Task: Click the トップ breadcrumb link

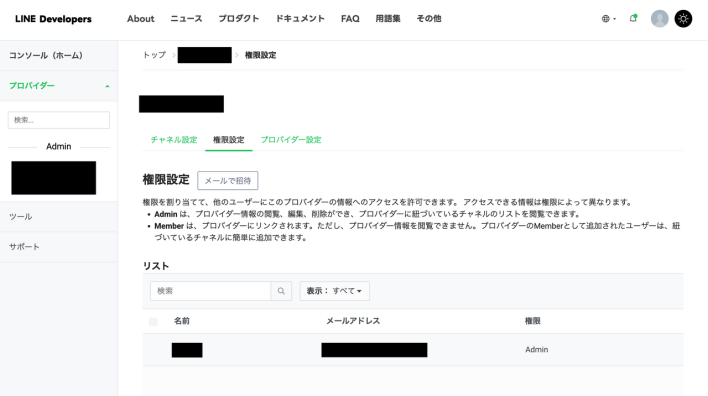Action: pos(154,55)
